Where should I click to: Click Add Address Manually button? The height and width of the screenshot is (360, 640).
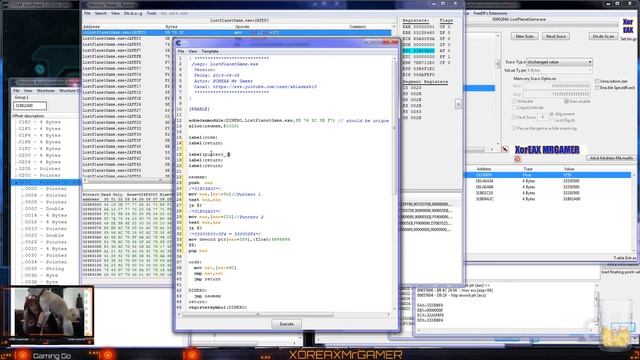click(x=611, y=158)
